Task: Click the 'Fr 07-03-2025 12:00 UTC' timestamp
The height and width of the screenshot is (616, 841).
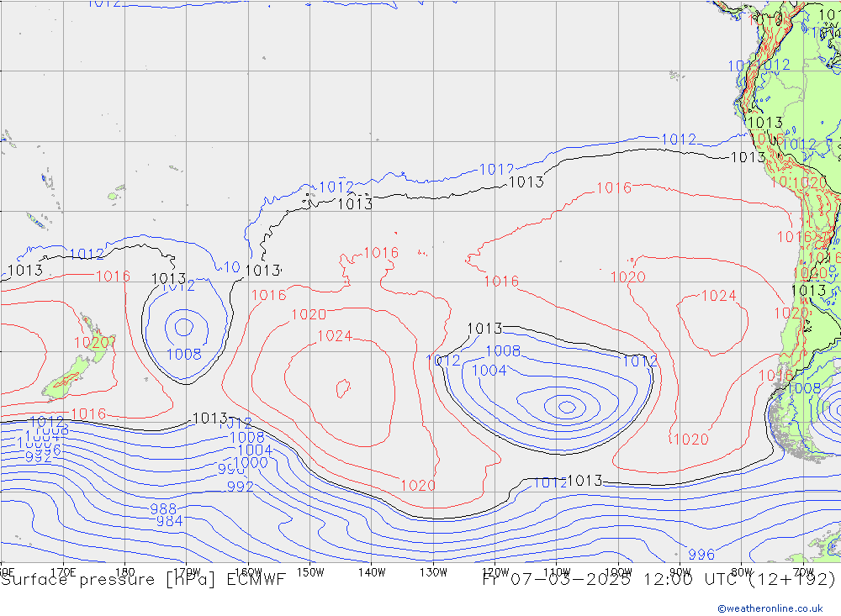Action: (x=611, y=580)
